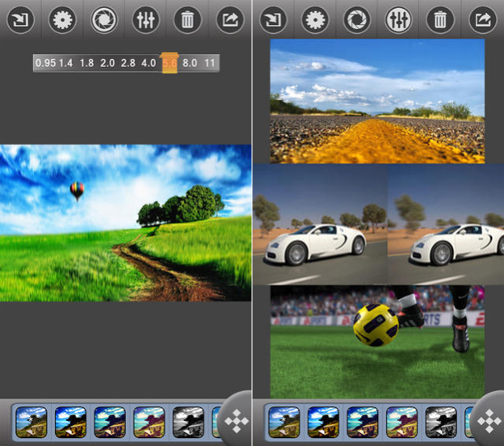Tap the aperture icon on right screen
The height and width of the screenshot is (446, 504).
point(356,20)
